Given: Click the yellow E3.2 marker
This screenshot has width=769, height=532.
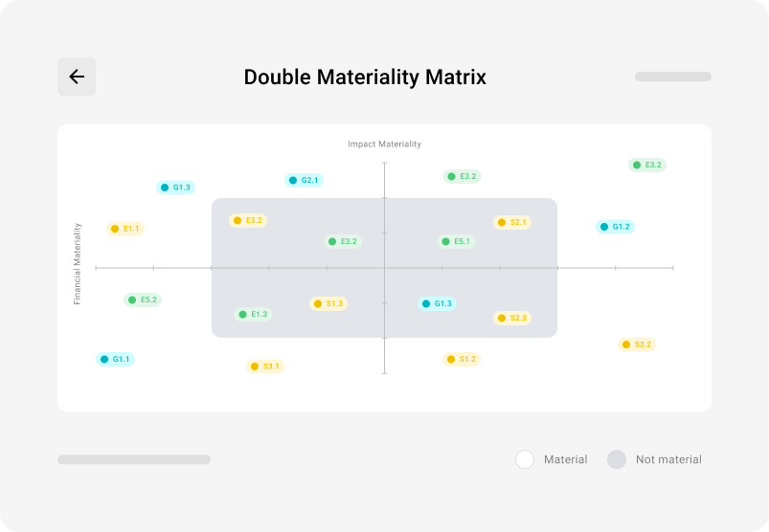Looking at the screenshot, I should point(248,220).
